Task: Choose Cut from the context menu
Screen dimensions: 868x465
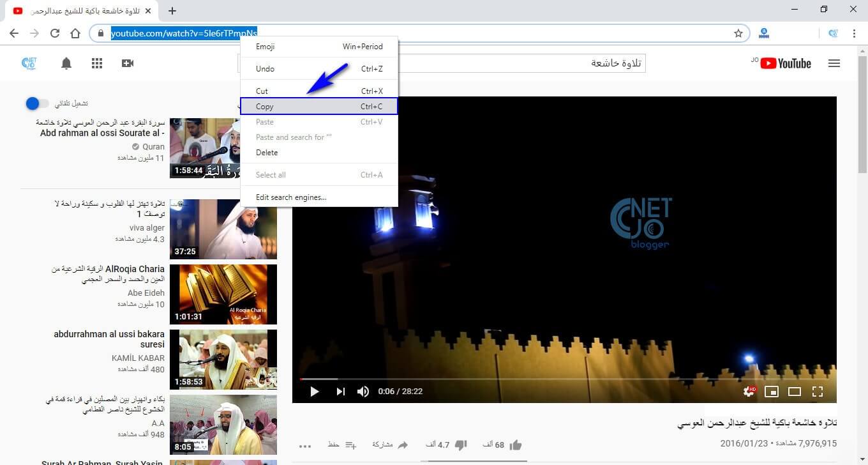Action: (319, 91)
